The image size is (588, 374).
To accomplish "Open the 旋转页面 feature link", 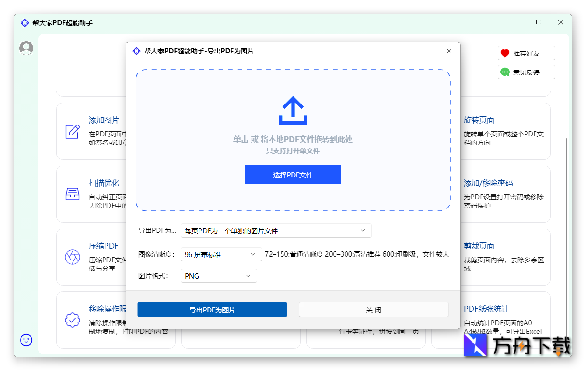I will coord(479,120).
